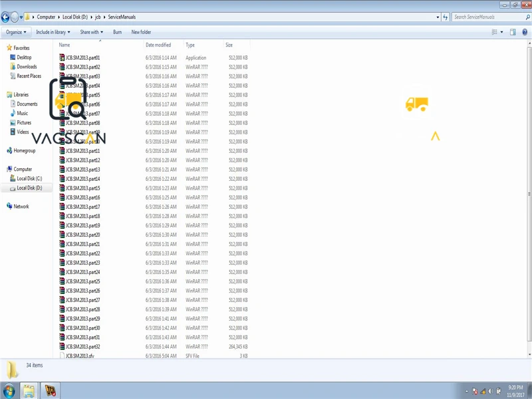Click the Refresh button beside address bar
This screenshot has width=532, height=399.
click(x=446, y=17)
